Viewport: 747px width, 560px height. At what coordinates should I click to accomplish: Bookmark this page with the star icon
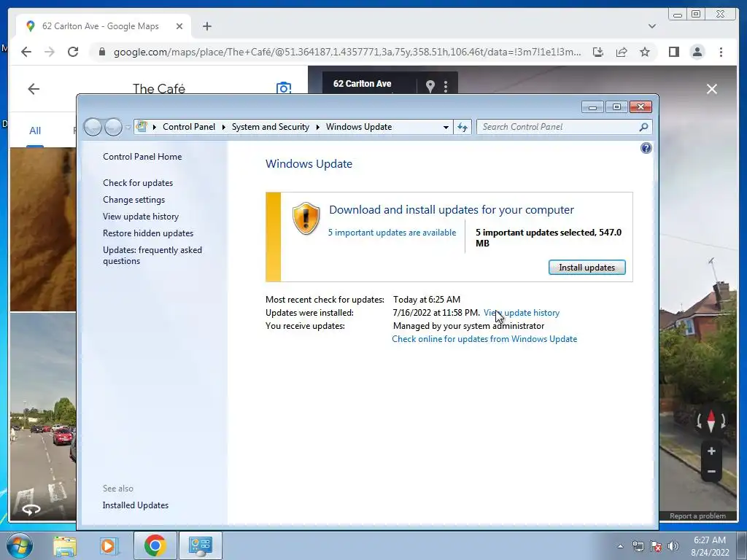point(645,52)
